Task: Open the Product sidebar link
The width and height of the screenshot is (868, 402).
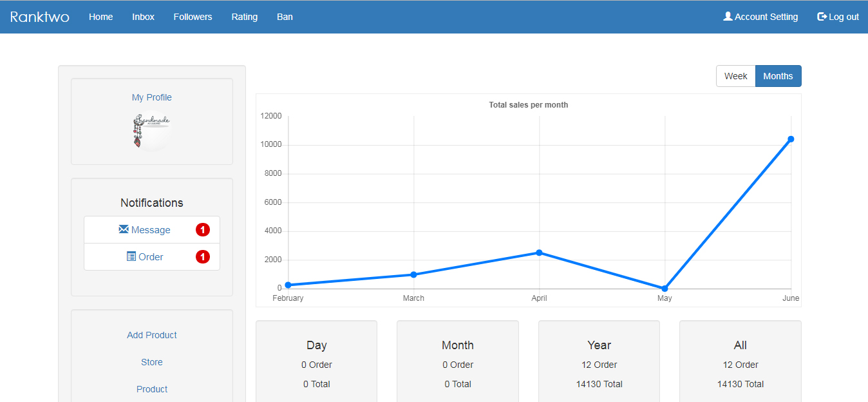Action: pyautogui.click(x=151, y=389)
